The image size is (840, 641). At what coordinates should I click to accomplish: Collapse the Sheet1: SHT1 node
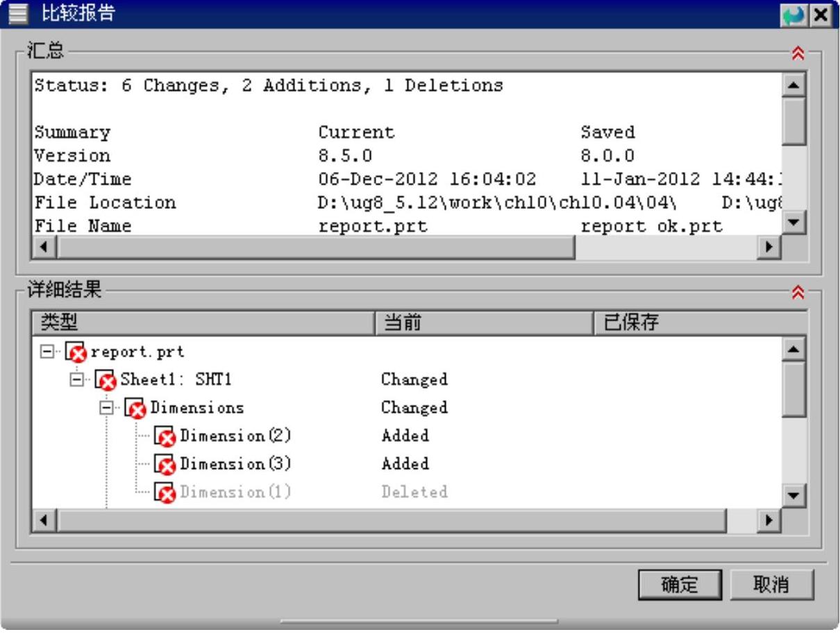click(77, 379)
